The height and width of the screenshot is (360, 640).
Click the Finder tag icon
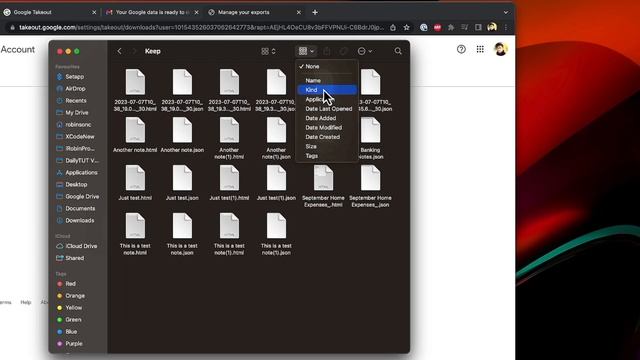coord(344,51)
